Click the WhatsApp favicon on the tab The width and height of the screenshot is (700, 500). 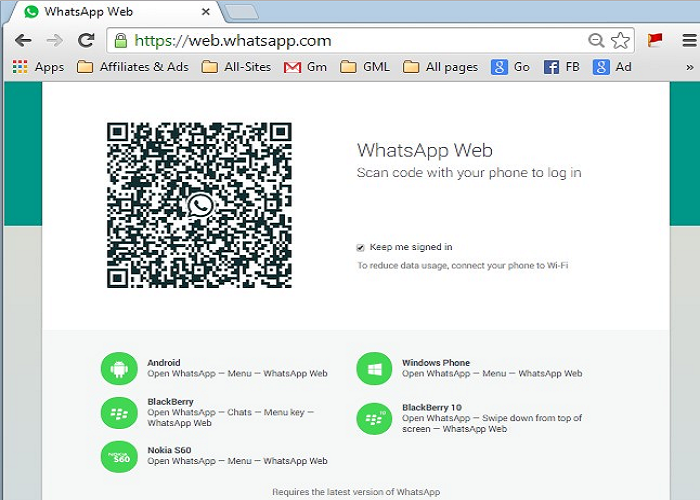coord(31,12)
